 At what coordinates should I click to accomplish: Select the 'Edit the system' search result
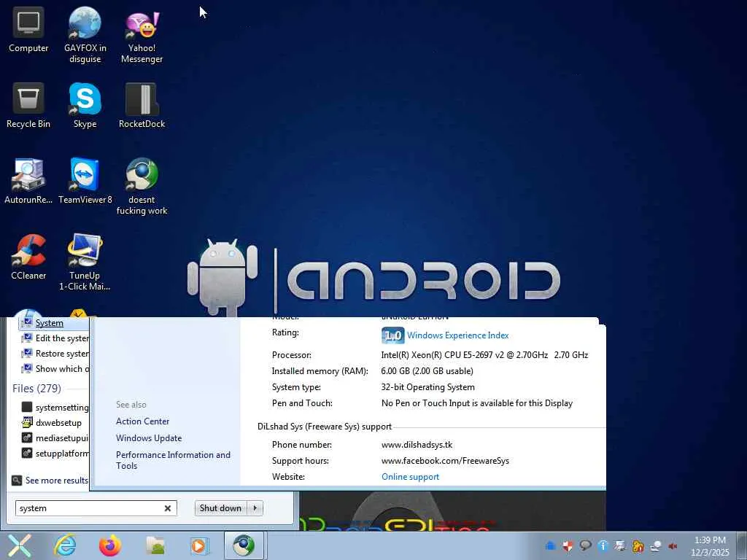click(55, 338)
